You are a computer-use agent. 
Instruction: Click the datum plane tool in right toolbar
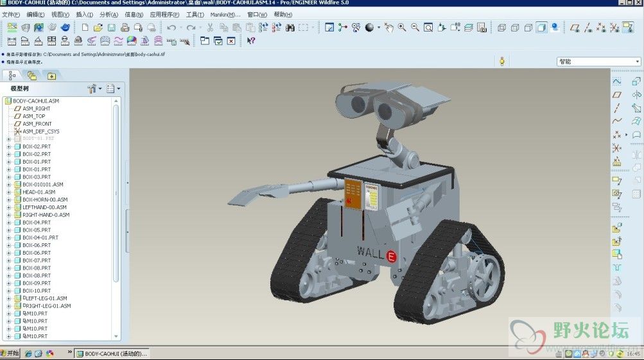tap(617, 95)
